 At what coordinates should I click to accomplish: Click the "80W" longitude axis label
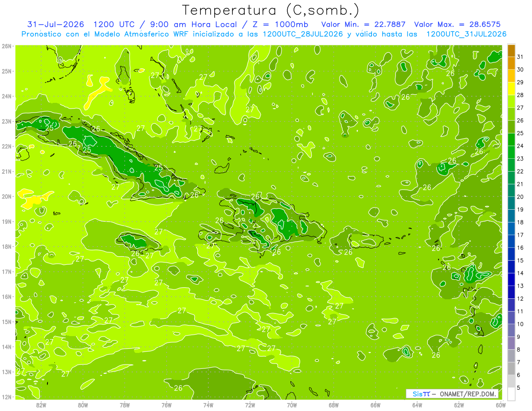click(x=83, y=405)
